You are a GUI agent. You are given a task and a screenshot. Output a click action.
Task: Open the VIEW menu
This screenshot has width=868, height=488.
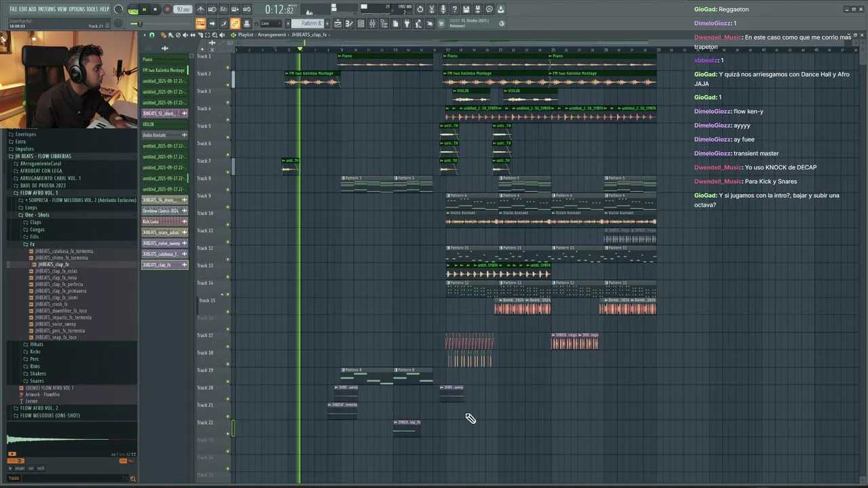pos(62,9)
